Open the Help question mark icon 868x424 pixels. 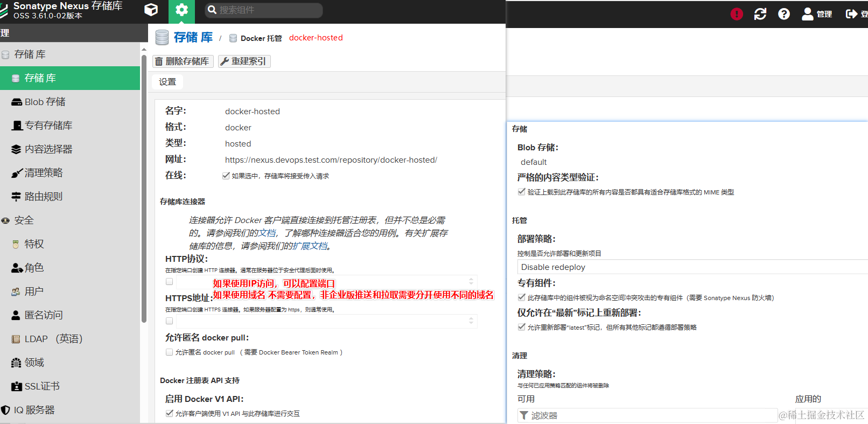tap(784, 14)
